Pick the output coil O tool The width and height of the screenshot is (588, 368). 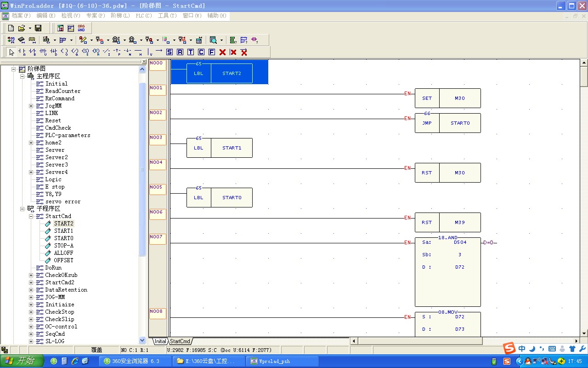point(64,52)
